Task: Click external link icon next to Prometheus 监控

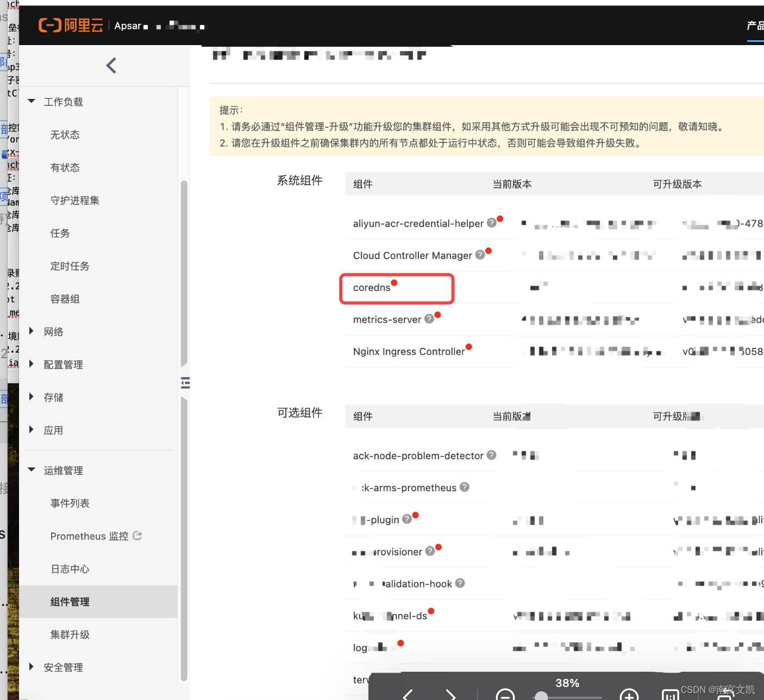Action: click(x=137, y=536)
